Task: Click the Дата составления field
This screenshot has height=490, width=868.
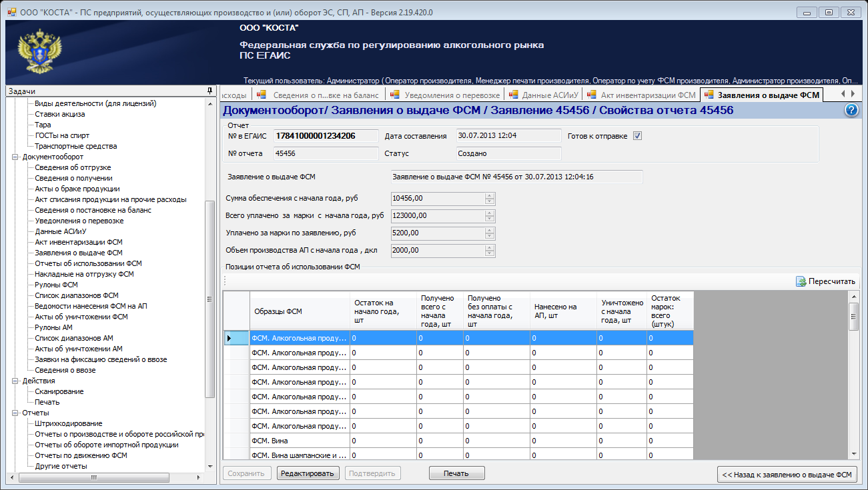Action: coord(508,136)
